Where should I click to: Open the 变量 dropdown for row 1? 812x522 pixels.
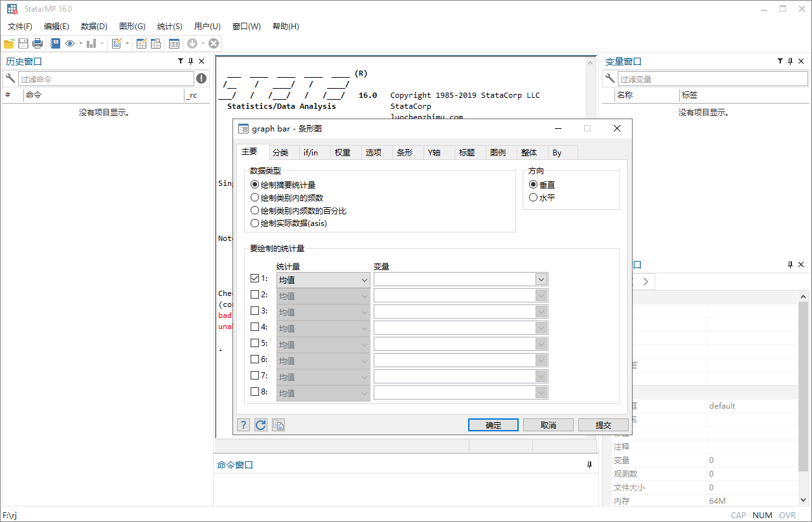[541, 278]
